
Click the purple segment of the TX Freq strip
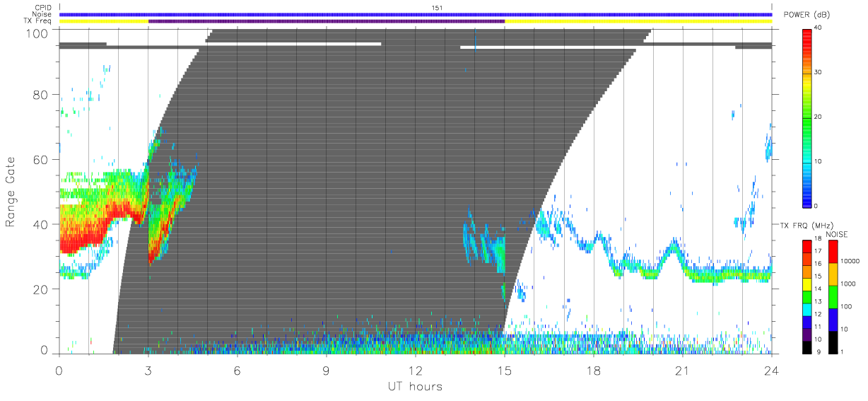(327, 21)
